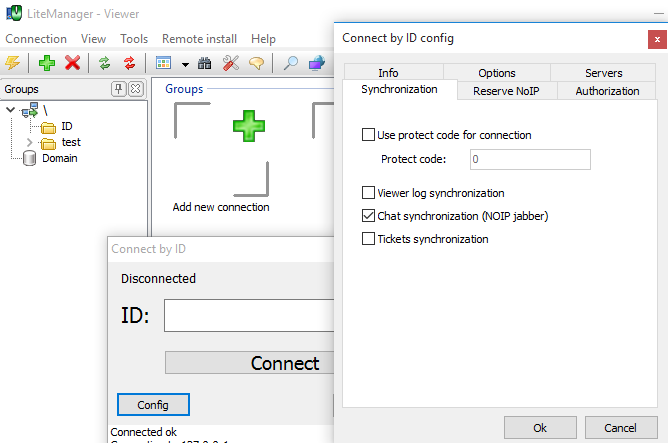This screenshot has width=668, height=443.
Task: Open the view mode dropdown arrow
Action: 185,65
